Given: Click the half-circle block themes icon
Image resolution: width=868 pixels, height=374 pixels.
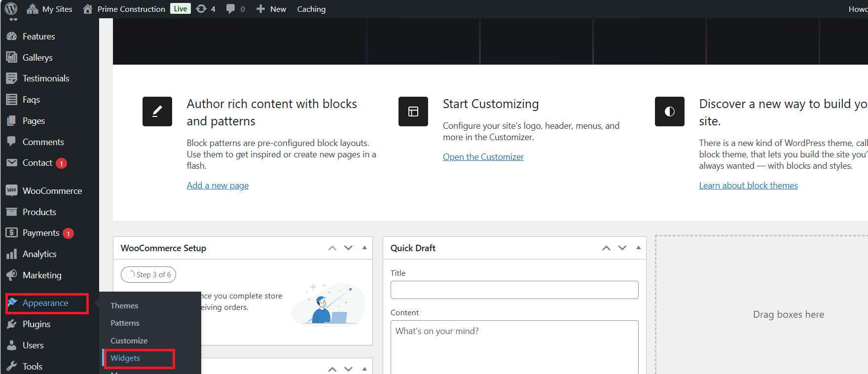Looking at the screenshot, I should click(669, 112).
